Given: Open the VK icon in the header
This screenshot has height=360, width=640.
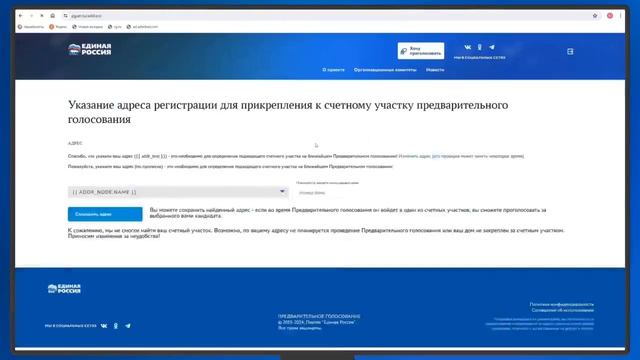Looking at the screenshot, I should coord(468,47).
